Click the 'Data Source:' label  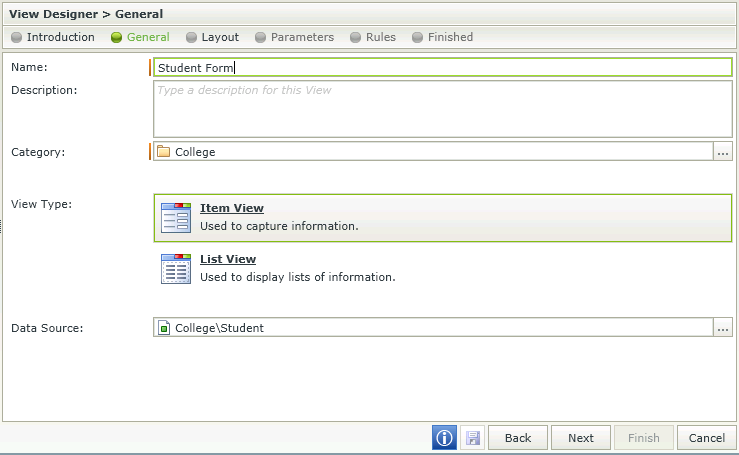(47, 328)
